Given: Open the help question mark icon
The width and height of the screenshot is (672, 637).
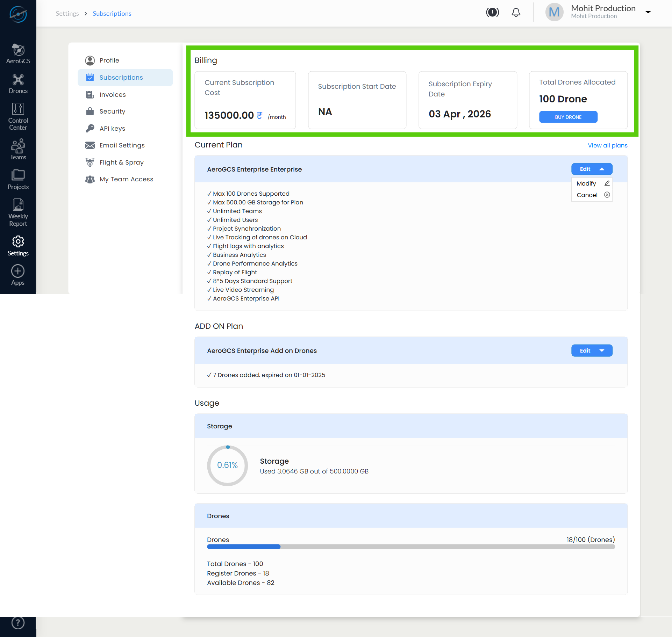Looking at the screenshot, I should (x=18, y=623).
